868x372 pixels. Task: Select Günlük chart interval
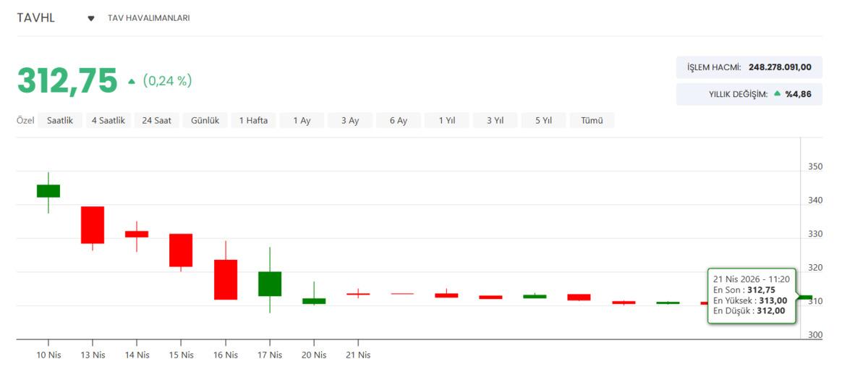pos(205,121)
